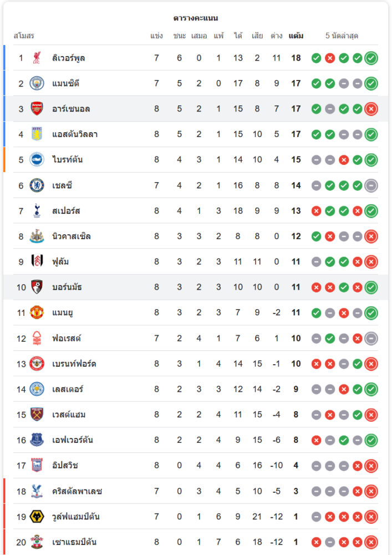Click the Wolves wolf-head crest

(x=37, y=517)
